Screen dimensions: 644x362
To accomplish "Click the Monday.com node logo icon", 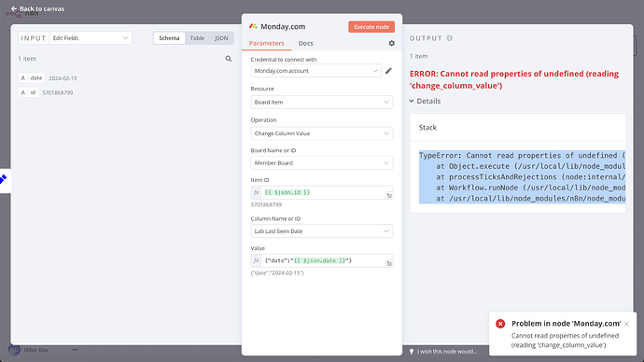I will pos(253,26).
